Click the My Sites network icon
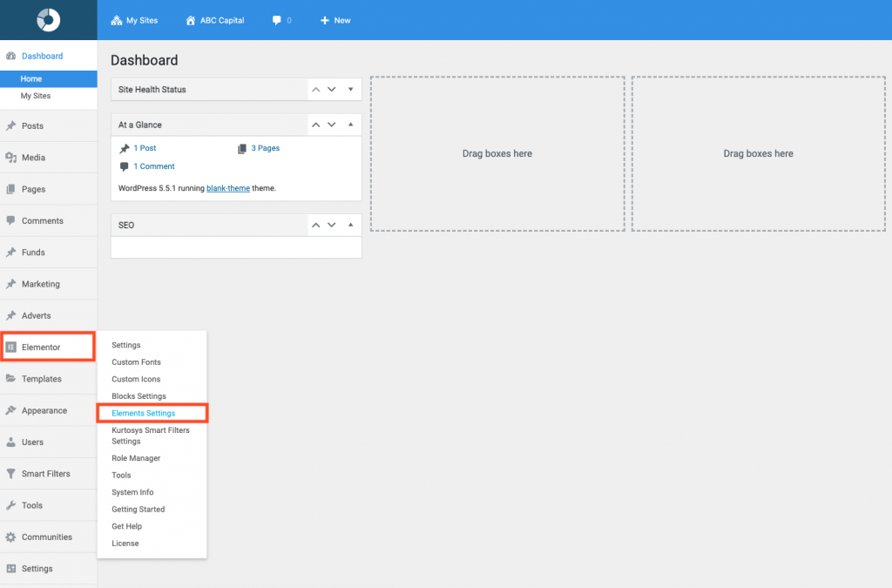The width and height of the screenshot is (892, 588). pos(117,21)
